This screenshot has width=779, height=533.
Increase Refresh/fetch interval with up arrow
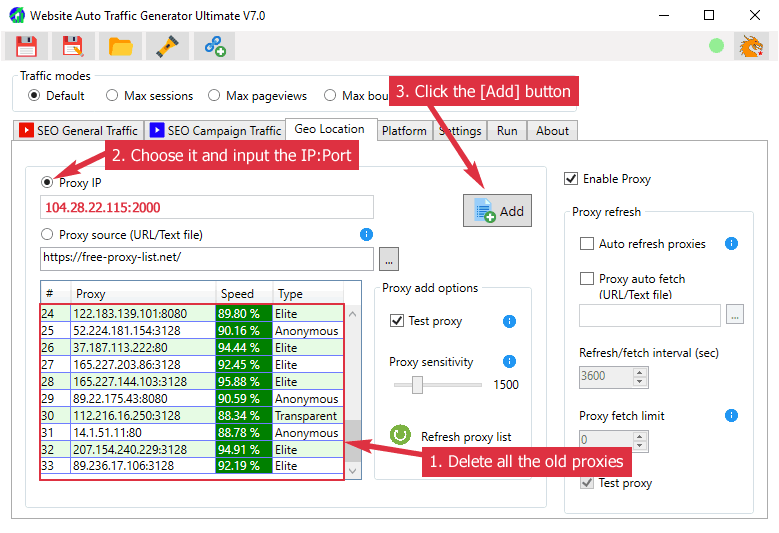coord(640,373)
